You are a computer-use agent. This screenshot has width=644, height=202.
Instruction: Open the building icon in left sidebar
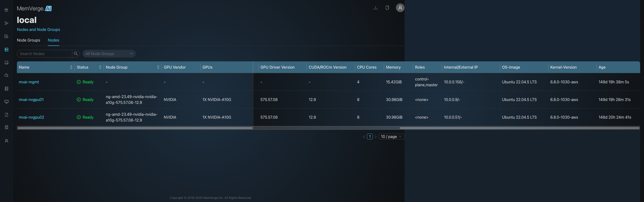pyautogui.click(x=7, y=36)
